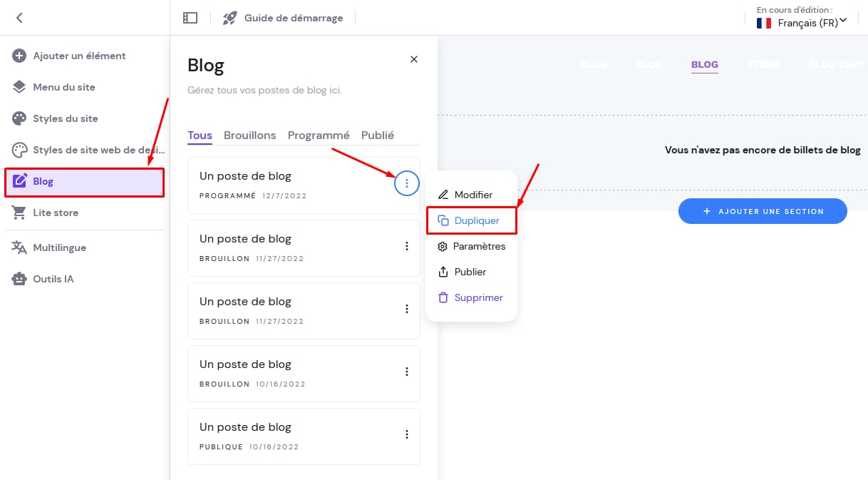This screenshot has width=868, height=480.
Task: Open Styles du site palette icon
Action: pyautogui.click(x=19, y=118)
